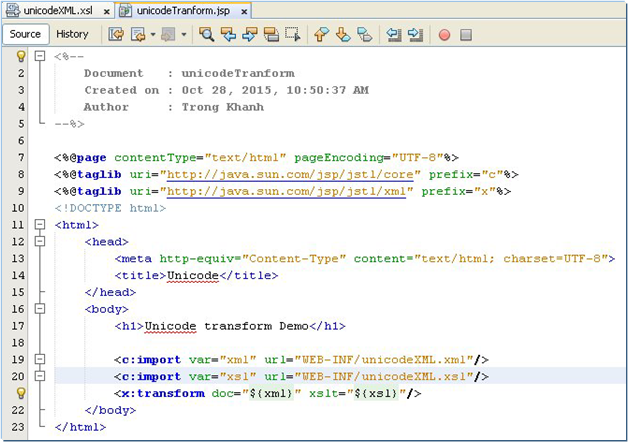
Task: Click the greyed Forward navigation icon
Action: tap(168, 34)
